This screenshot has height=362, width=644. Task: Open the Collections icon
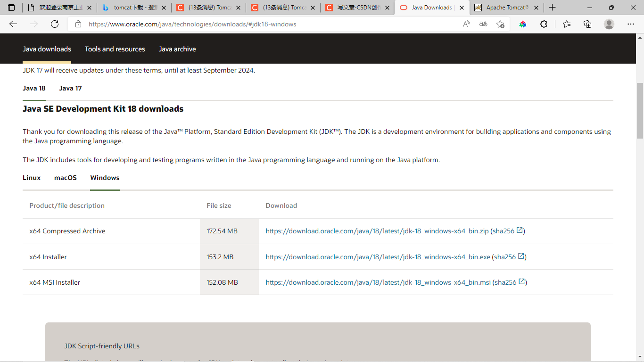coord(587,24)
